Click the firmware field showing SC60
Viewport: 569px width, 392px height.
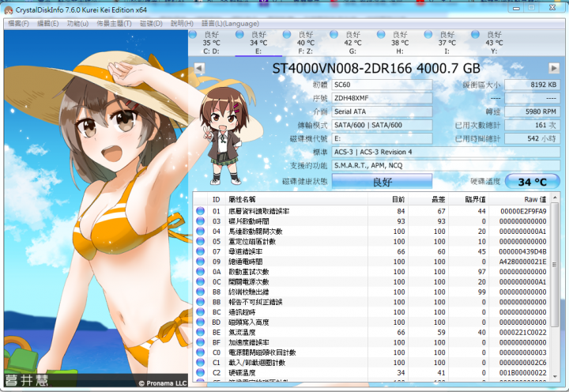(382, 85)
